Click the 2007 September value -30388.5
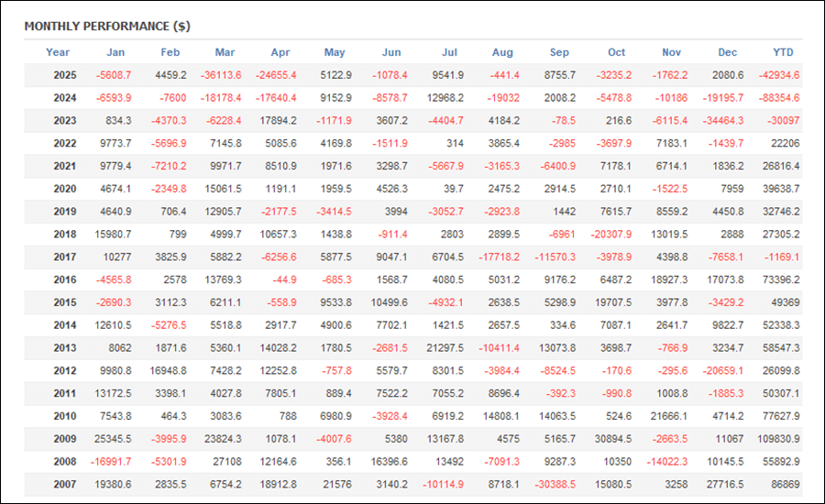The image size is (825, 504). (x=555, y=484)
